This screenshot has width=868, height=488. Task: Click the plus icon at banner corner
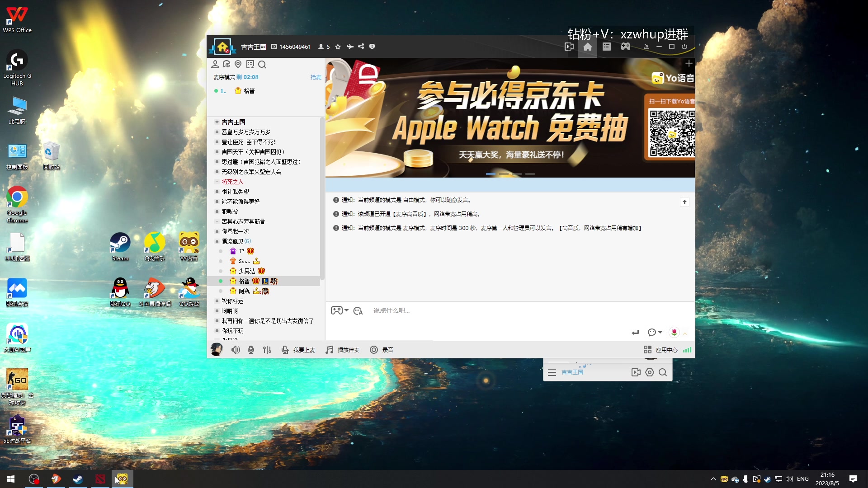pos(689,64)
